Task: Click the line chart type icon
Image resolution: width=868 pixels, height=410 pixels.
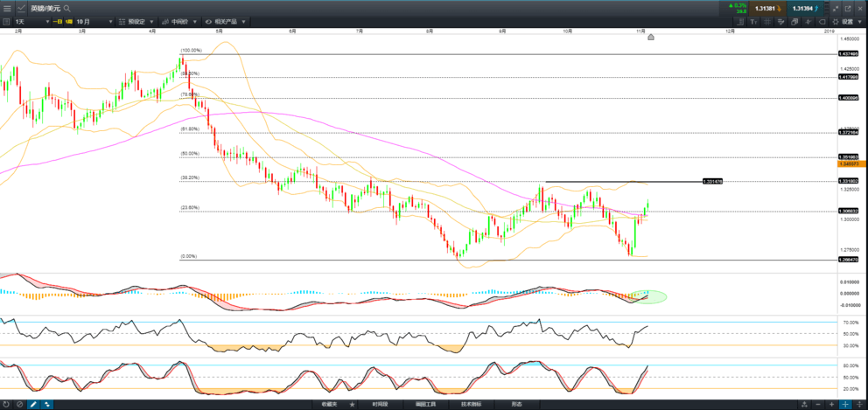Action: pyautogui.click(x=21, y=8)
